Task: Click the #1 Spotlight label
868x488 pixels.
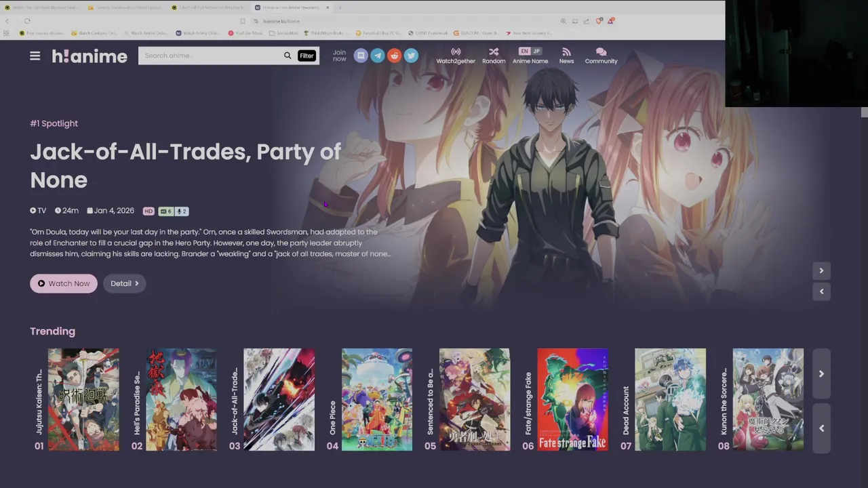Action: tap(54, 123)
